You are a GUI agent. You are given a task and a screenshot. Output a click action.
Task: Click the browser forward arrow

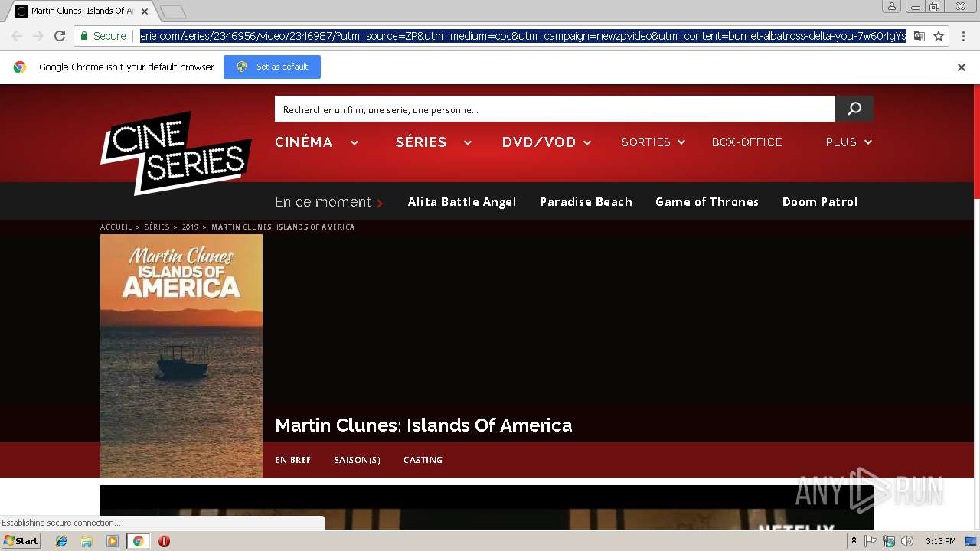pos(38,36)
